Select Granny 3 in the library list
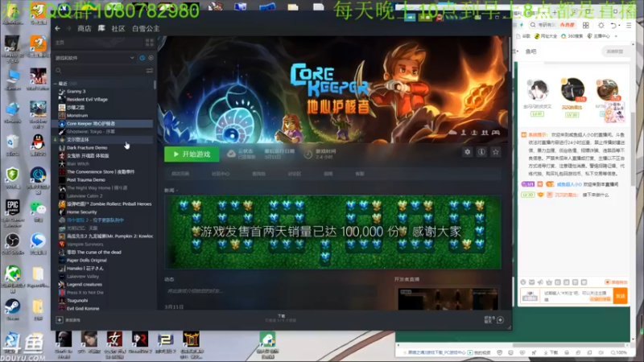The image size is (644, 362). [76, 92]
